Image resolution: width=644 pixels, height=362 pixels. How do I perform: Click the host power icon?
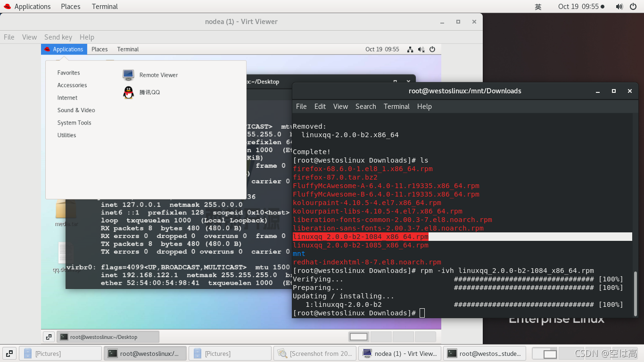pos(633,7)
